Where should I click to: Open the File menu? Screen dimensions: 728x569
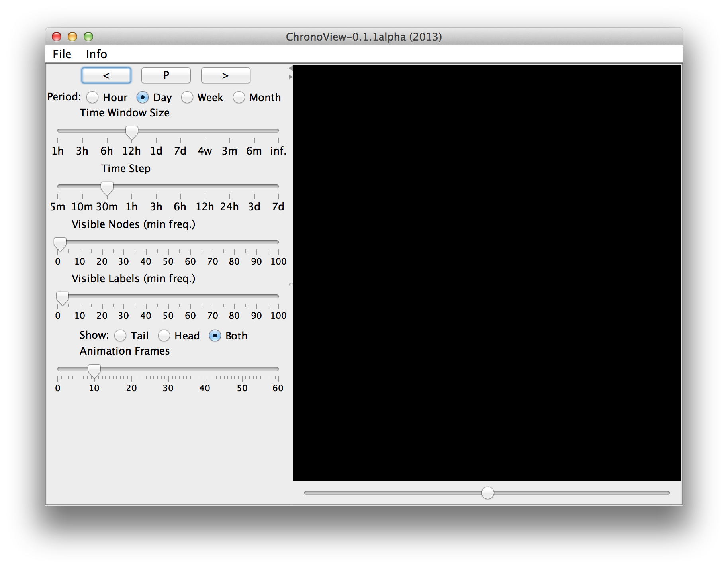pyautogui.click(x=62, y=54)
